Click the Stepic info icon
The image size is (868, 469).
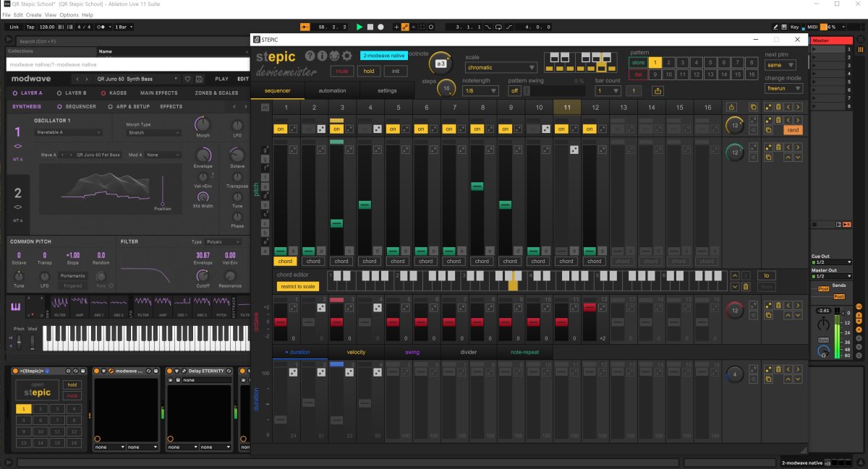pyautogui.click(x=323, y=56)
